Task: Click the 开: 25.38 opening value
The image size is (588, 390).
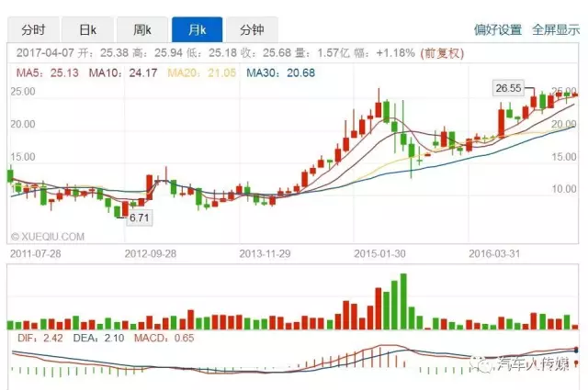Action: [x=103, y=53]
